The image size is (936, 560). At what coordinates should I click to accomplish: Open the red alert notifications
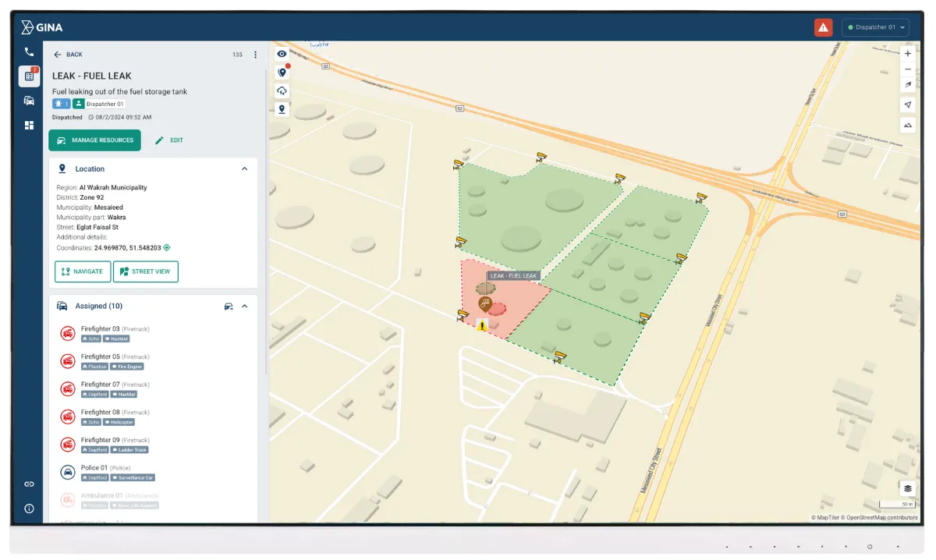(x=824, y=27)
